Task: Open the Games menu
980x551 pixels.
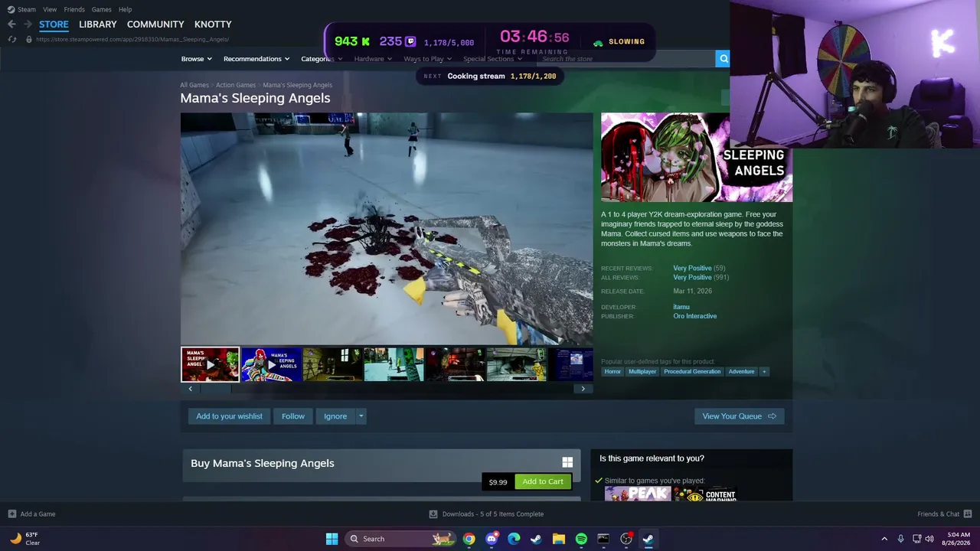Action: (x=102, y=9)
